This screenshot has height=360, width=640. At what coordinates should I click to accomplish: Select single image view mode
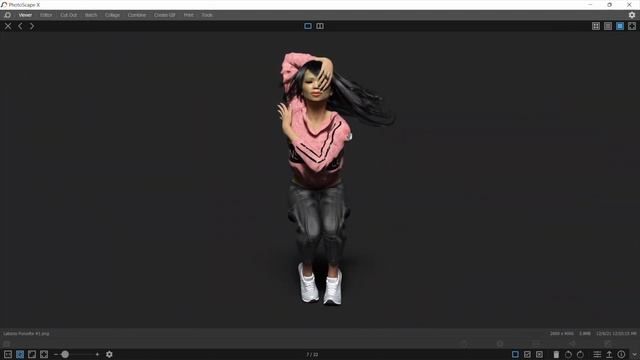click(308, 26)
